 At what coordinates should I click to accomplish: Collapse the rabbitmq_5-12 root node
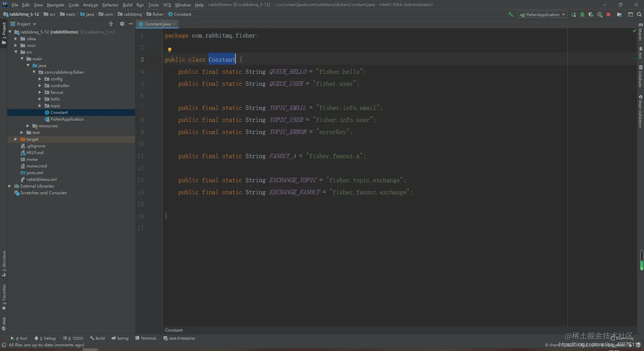coord(10,32)
